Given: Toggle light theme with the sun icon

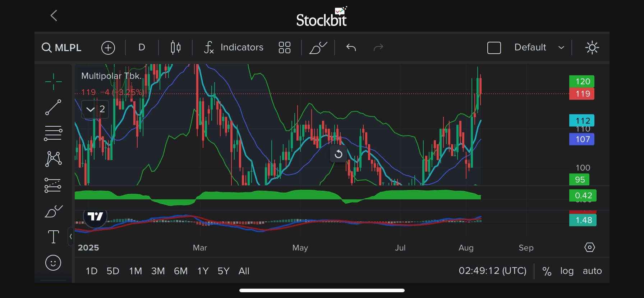Looking at the screenshot, I should pyautogui.click(x=592, y=48).
